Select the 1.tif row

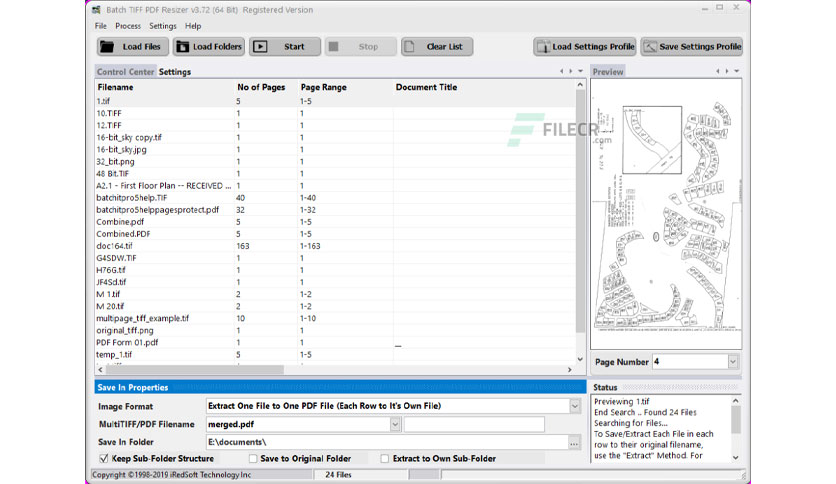[335, 101]
